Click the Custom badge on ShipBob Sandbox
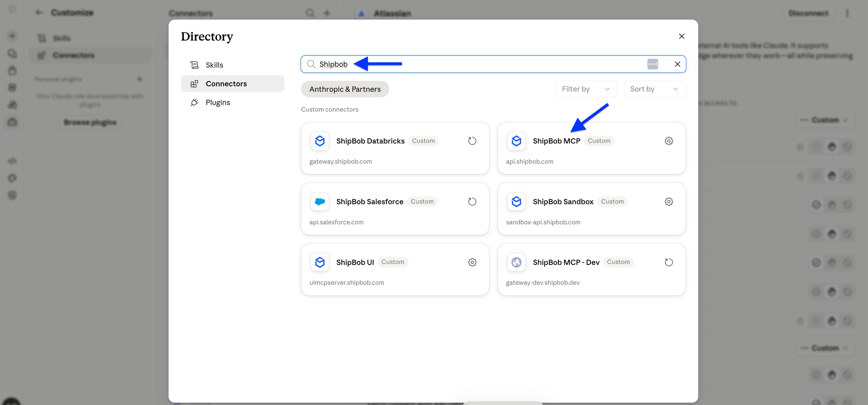The image size is (868, 405). coord(612,202)
